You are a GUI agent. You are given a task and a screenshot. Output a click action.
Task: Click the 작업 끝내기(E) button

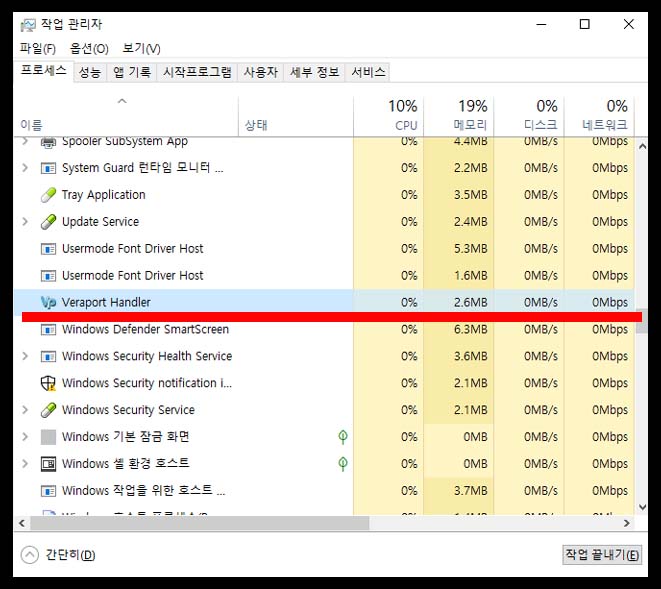602,555
